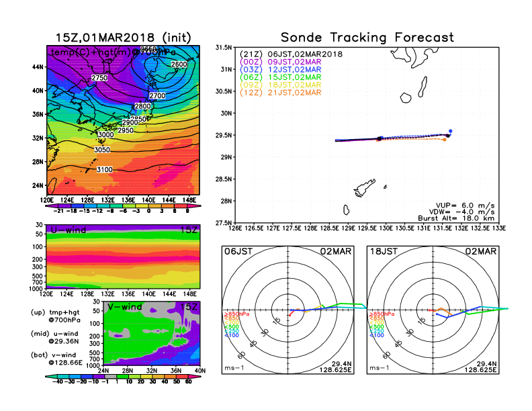Image resolution: width=532 pixels, height=411 pixels.
Task: Click the "15Z" label in the V-wind panel
Action: [x=188, y=307]
